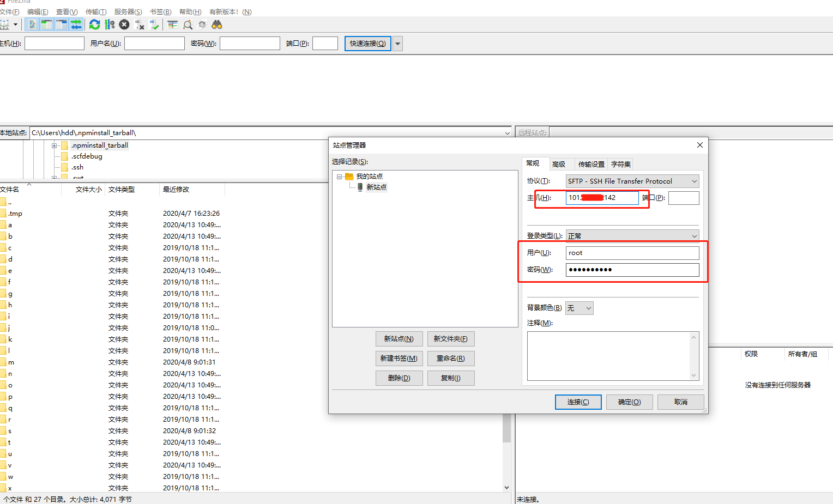Click the .tmp row folder icon
The height and width of the screenshot is (504, 833).
click(x=3, y=214)
